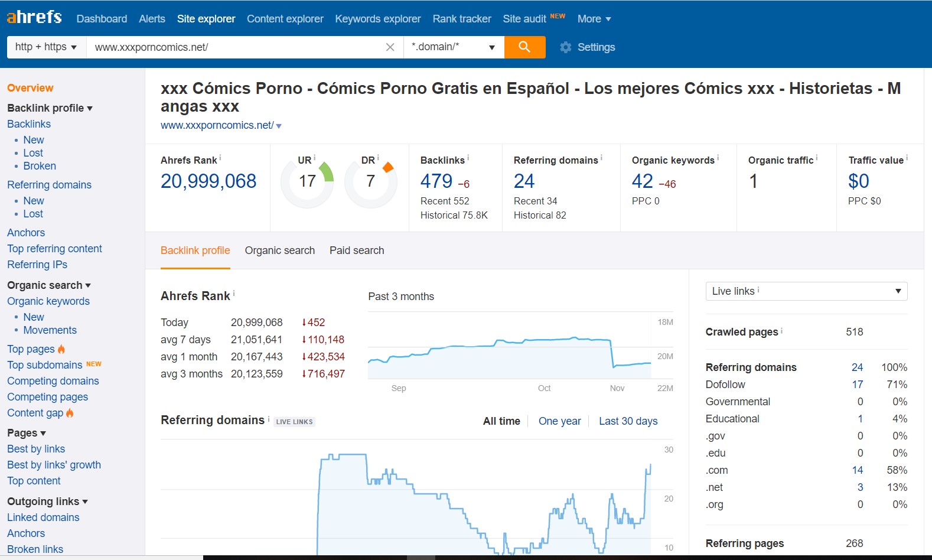Click info icon next to Traffic value
932x560 pixels.
click(x=907, y=158)
